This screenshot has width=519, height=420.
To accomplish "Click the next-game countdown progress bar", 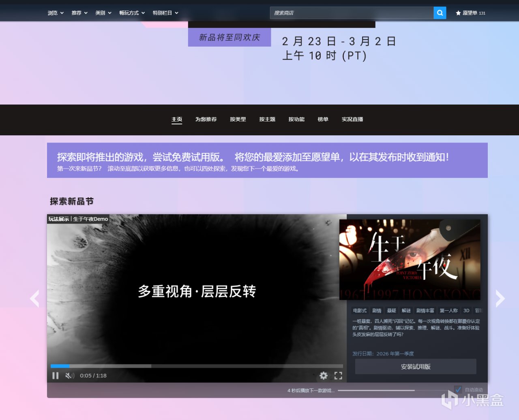I will tap(394, 390).
